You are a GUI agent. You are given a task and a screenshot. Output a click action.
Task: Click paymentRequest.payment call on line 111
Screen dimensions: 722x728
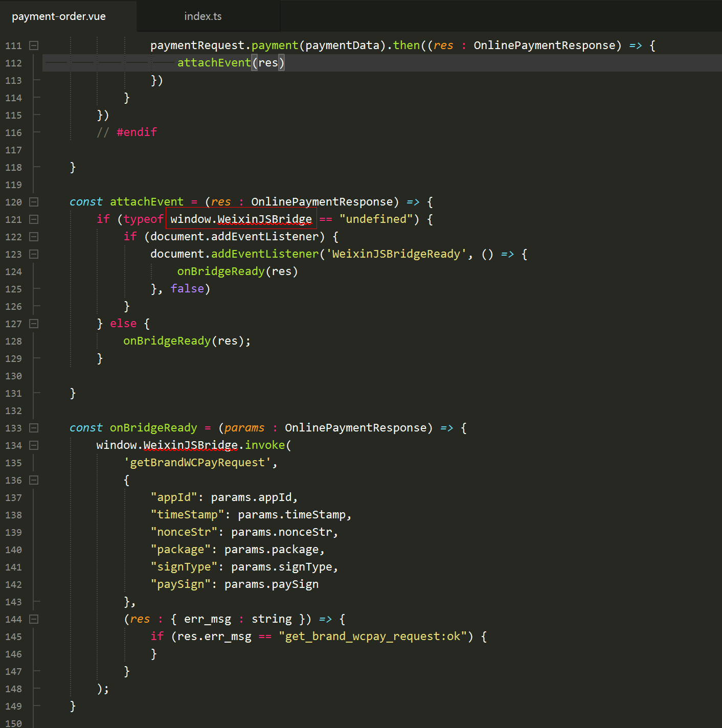click(224, 45)
